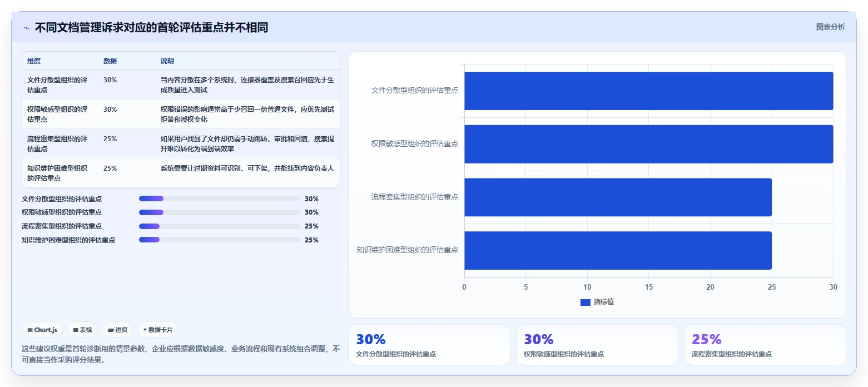
Task: Click the lightning icon beside the title
Action: tap(26, 28)
